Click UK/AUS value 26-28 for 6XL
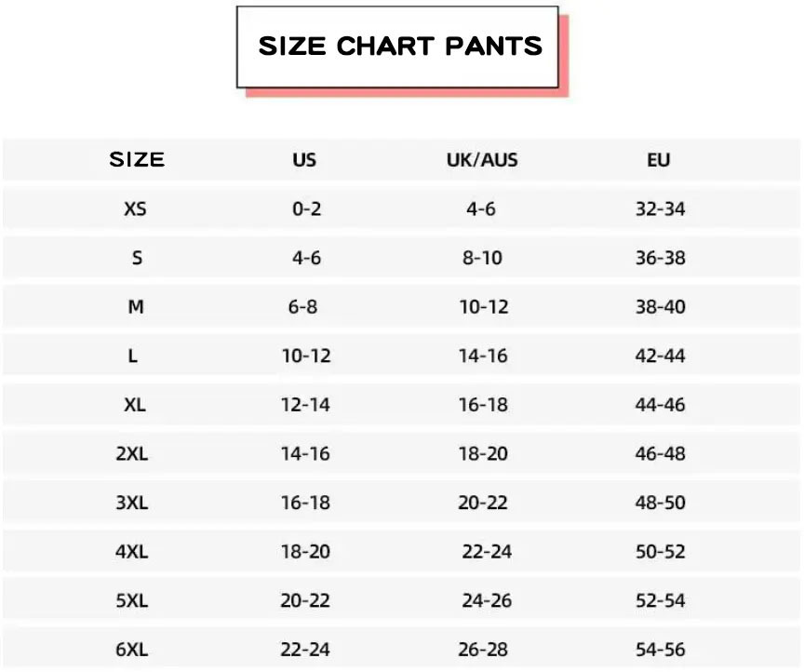This screenshot has height=672, width=804. tap(483, 650)
